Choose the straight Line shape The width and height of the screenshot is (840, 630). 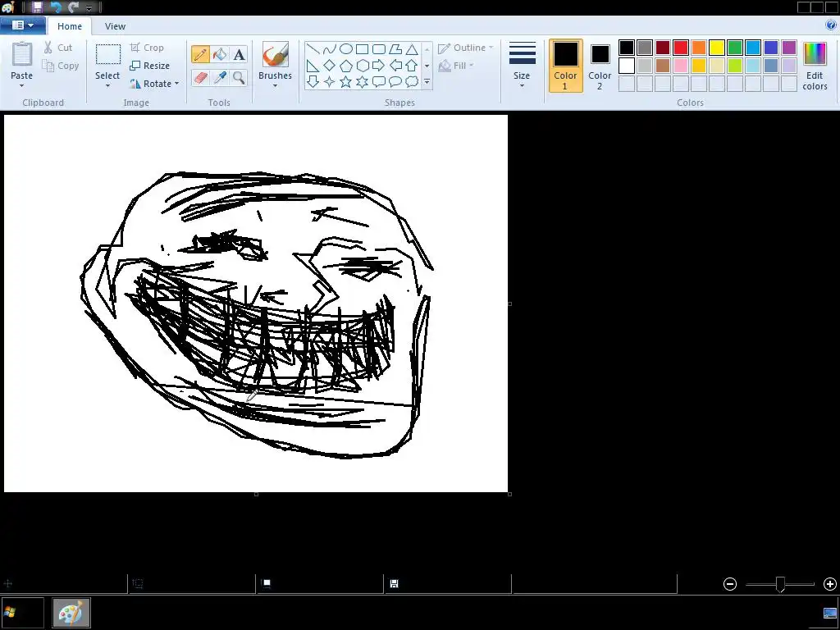coord(313,49)
